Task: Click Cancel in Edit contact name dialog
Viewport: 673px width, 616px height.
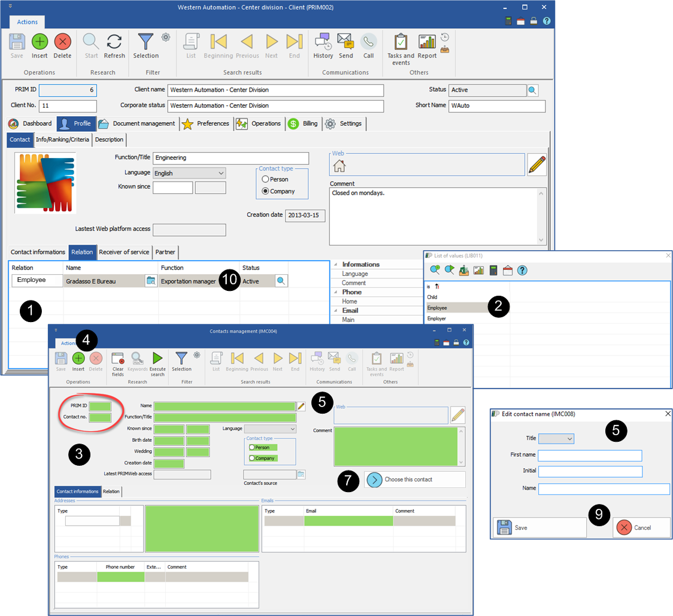Action: pyautogui.click(x=641, y=527)
